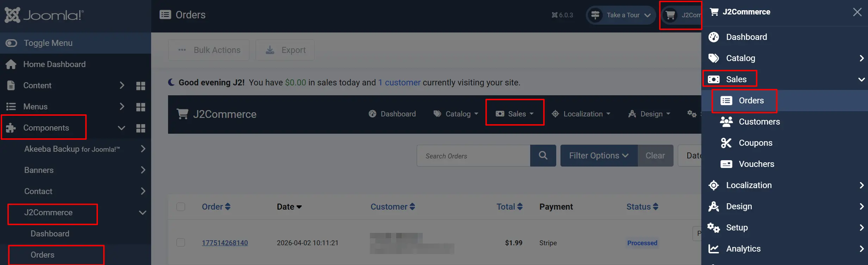Sort orders by the Total column
This screenshot has height=265, width=868.
click(509, 207)
